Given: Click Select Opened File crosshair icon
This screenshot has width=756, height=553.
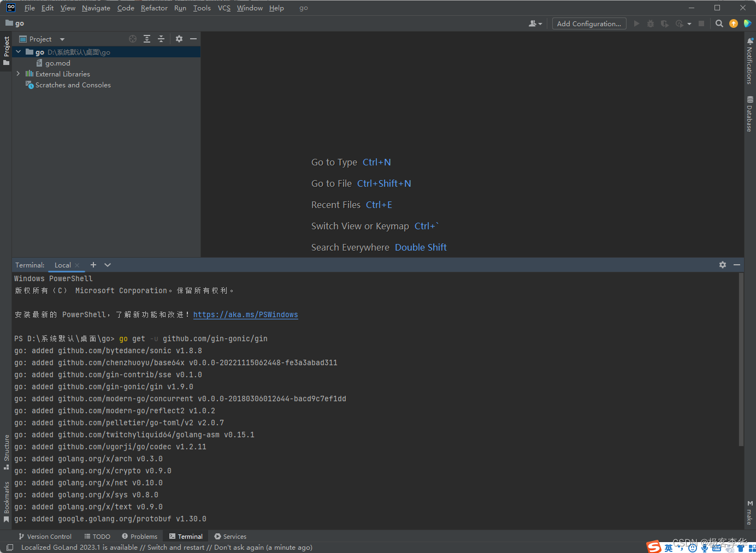Looking at the screenshot, I should tap(133, 39).
